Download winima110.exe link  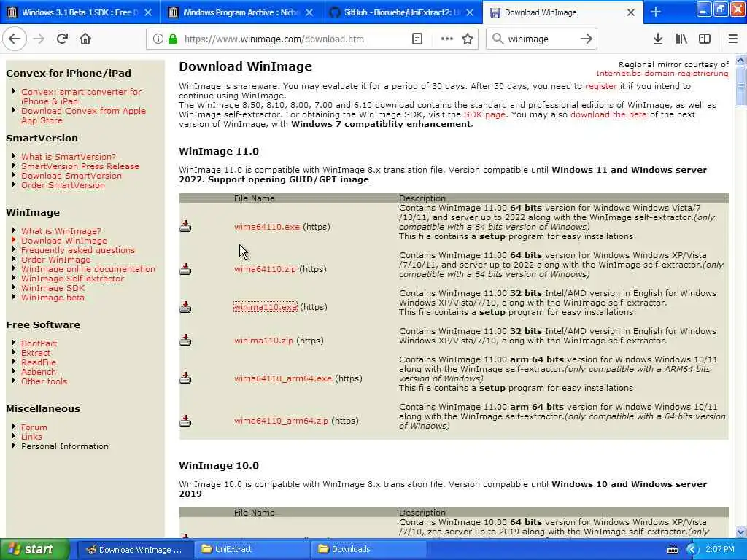point(266,307)
